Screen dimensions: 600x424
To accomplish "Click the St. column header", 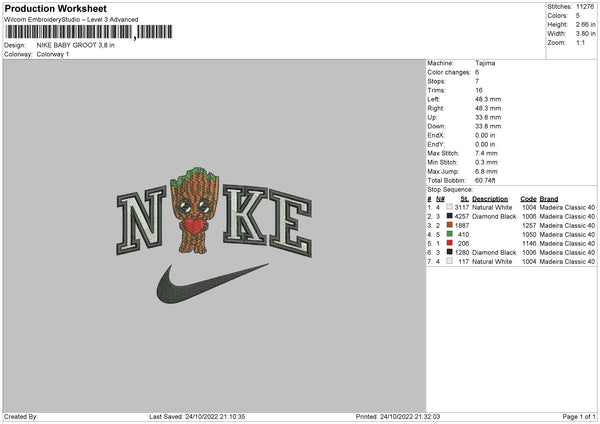I will (465, 199).
